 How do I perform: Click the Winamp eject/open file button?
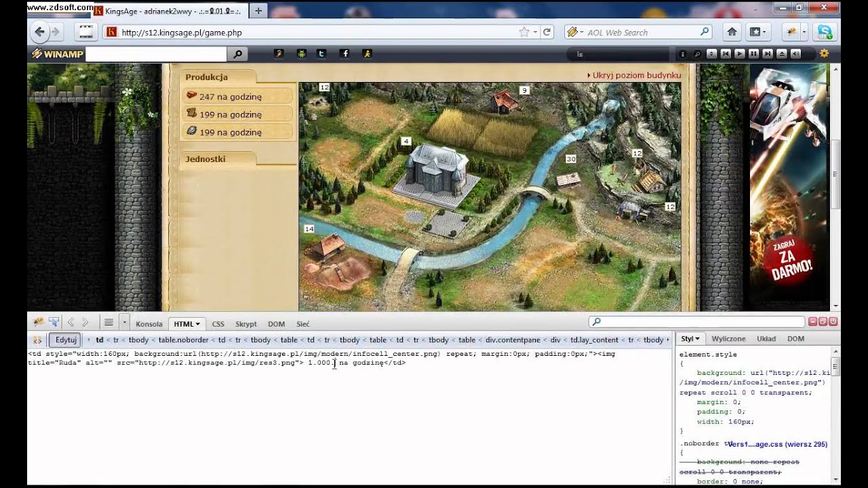coord(782,54)
